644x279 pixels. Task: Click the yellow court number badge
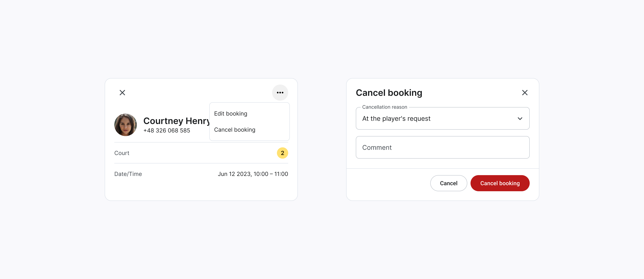click(283, 153)
